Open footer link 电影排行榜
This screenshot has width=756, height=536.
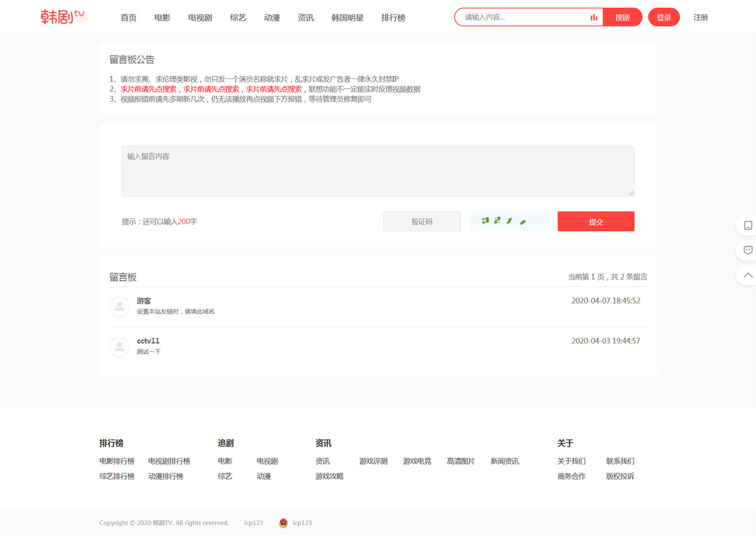(x=117, y=461)
